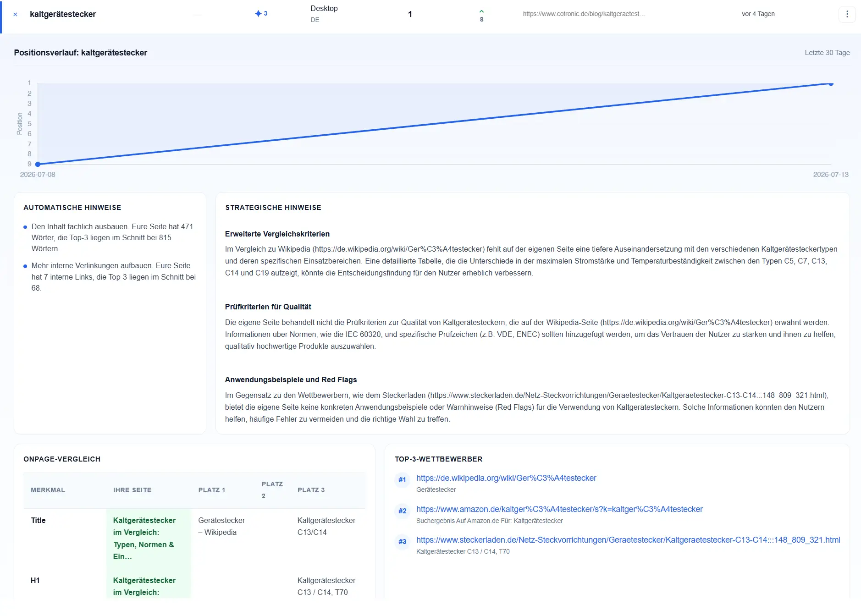The image size is (861, 616).
Task: Select the 2026-07-08 chart data point
Action: point(38,164)
